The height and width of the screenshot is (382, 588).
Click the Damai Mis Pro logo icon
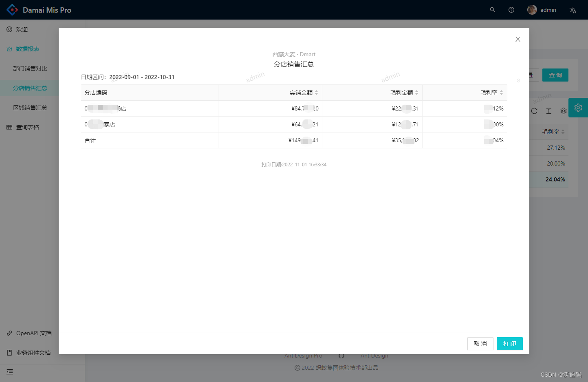(x=12, y=9)
